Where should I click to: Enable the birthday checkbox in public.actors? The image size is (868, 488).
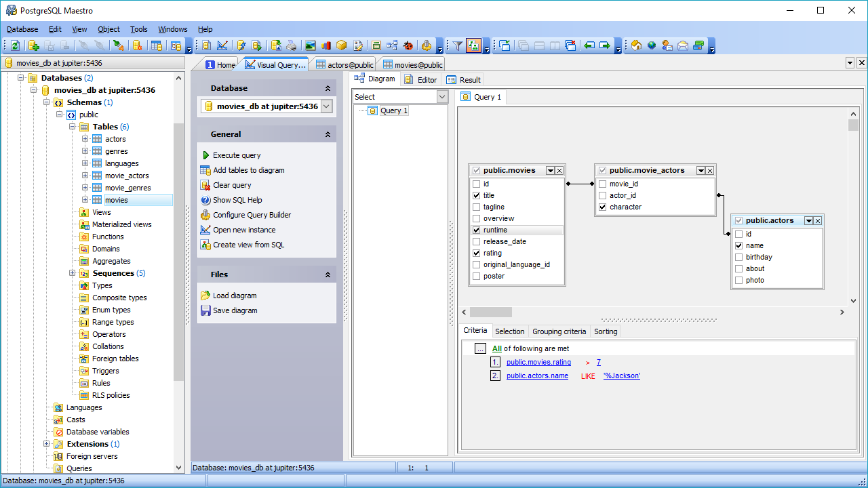click(x=738, y=257)
